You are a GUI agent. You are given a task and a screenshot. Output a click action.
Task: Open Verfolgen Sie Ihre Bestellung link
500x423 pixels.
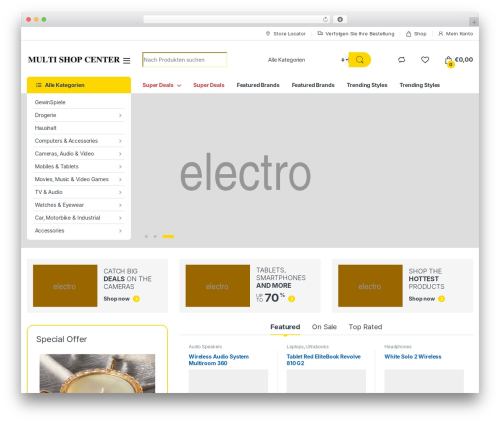(x=360, y=34)
